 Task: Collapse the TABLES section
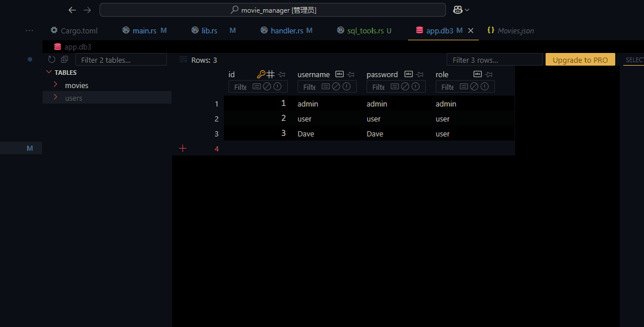click(x=49, y=73)
